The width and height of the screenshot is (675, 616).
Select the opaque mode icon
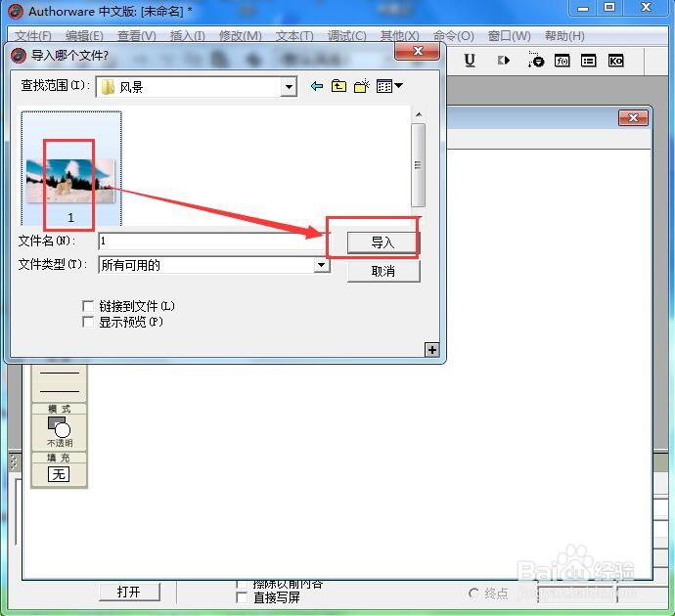[60, 426]
